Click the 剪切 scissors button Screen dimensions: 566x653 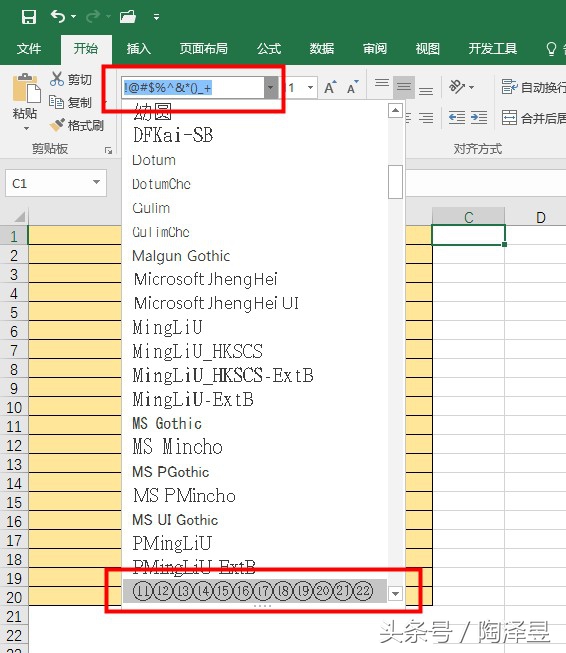coord(71,79)
